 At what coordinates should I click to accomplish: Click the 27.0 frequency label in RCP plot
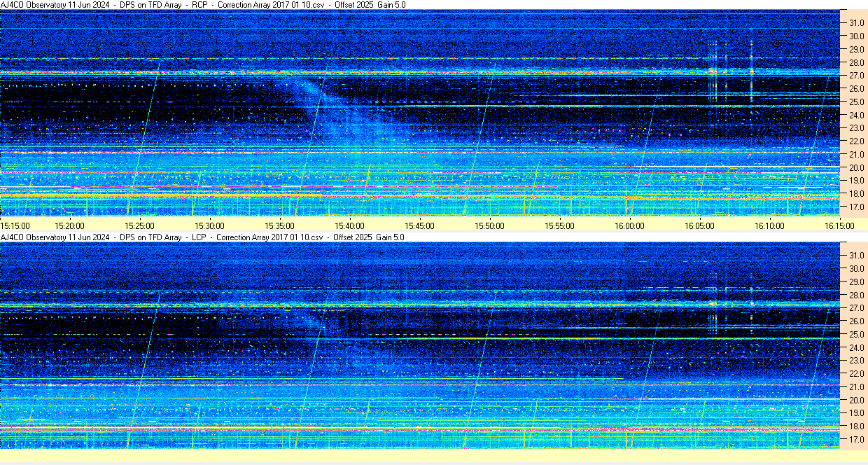click(x=857, y=76)
